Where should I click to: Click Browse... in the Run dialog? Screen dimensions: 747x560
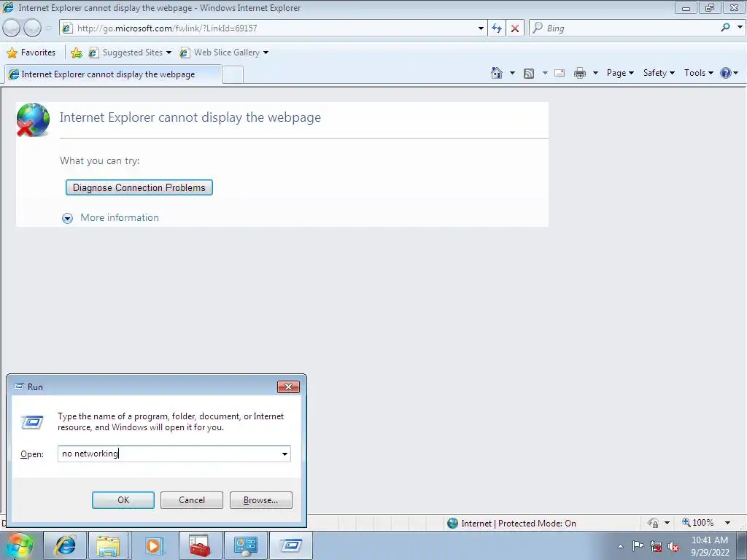(x=260, y=500)
